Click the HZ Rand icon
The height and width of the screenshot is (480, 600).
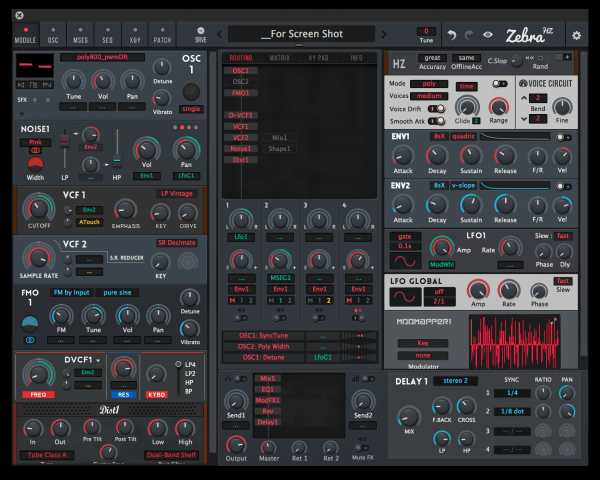540,58
